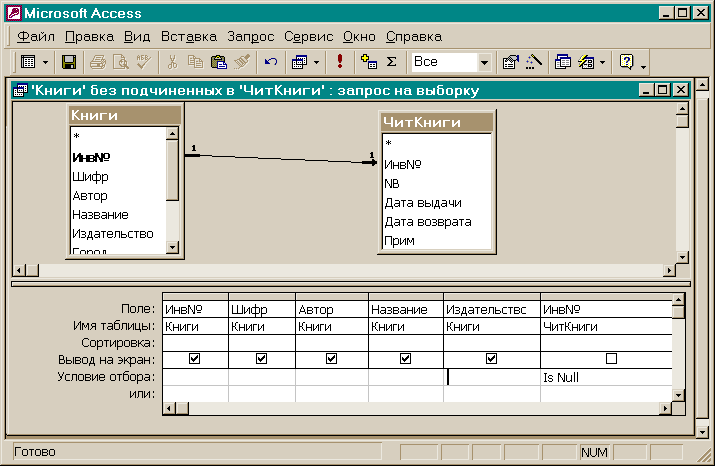
Task: Click criteria cell under Издательство column
Action: tap(492, 377)
